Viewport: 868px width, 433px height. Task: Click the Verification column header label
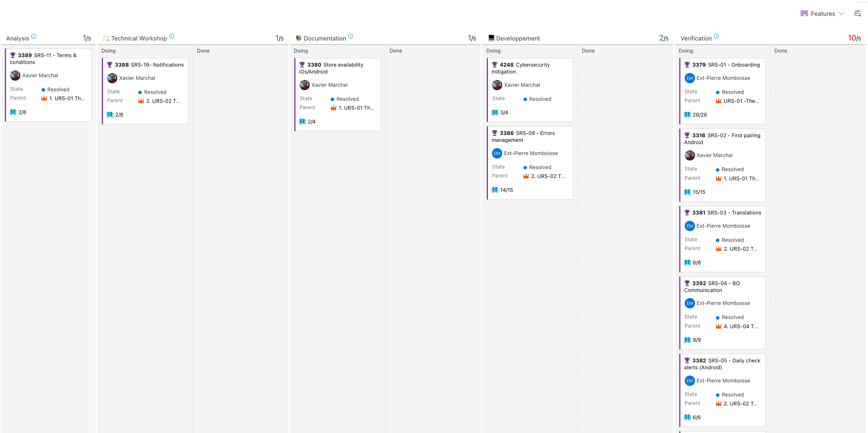coord(696,38)
